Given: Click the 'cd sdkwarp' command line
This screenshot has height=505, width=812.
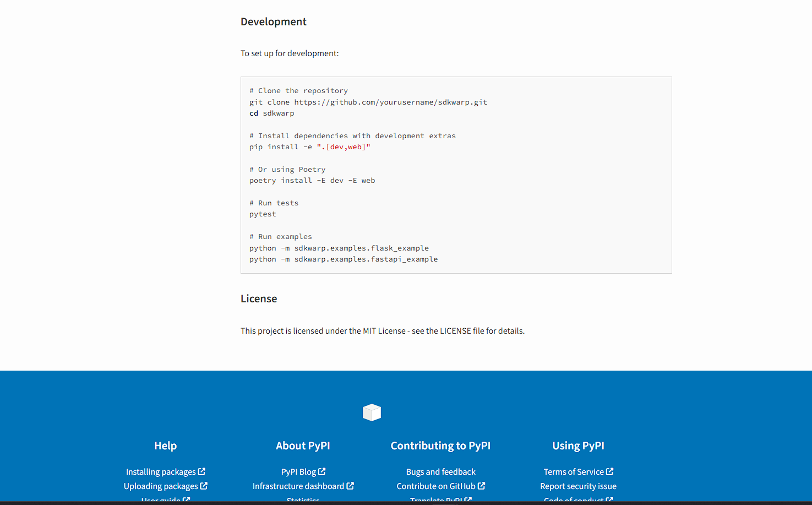Looking at the screenshot, I should click(x=272, y=113).
